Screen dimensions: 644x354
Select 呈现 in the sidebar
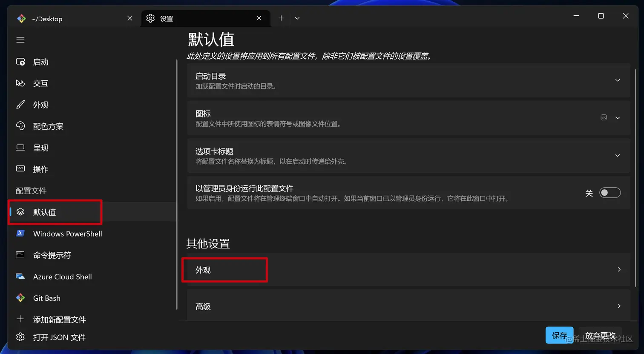point(92,148)
